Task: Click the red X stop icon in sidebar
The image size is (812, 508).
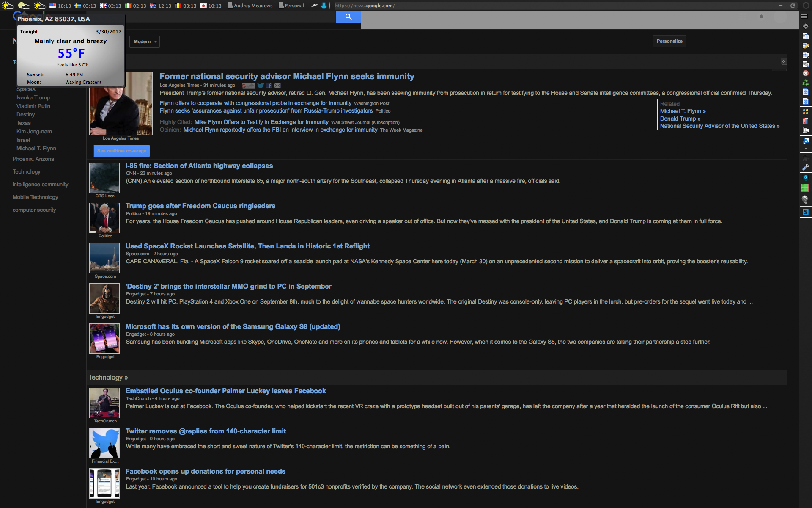Action: coord(805,73)
